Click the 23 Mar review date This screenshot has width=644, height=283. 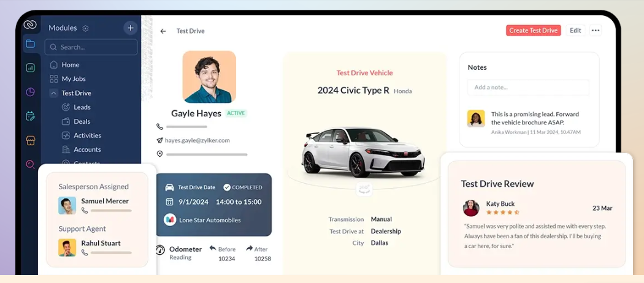pos(602,208)
